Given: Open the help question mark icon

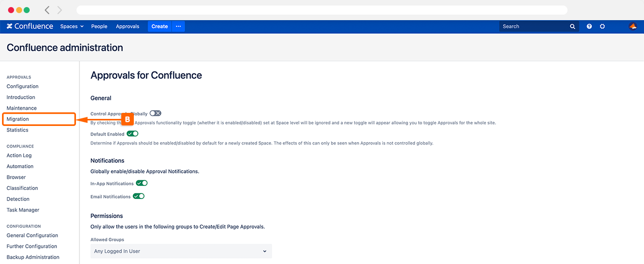Looking at the screenshot, I should point(589,27).
